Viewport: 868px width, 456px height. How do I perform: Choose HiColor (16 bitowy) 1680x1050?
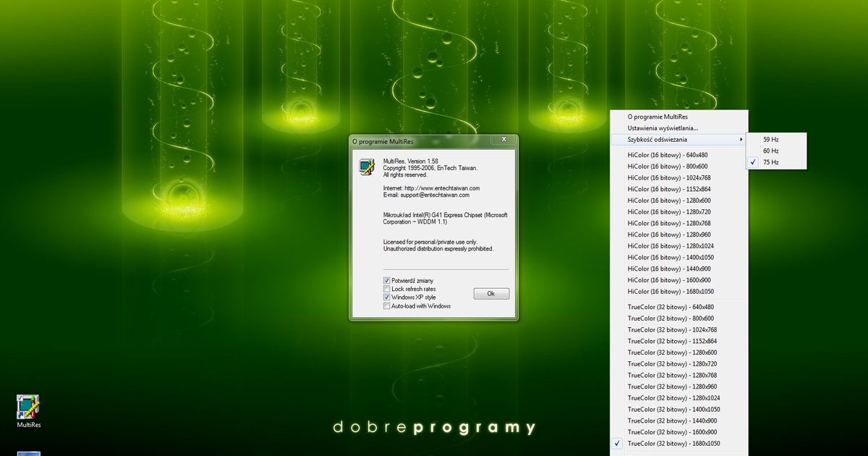(679, 292)
